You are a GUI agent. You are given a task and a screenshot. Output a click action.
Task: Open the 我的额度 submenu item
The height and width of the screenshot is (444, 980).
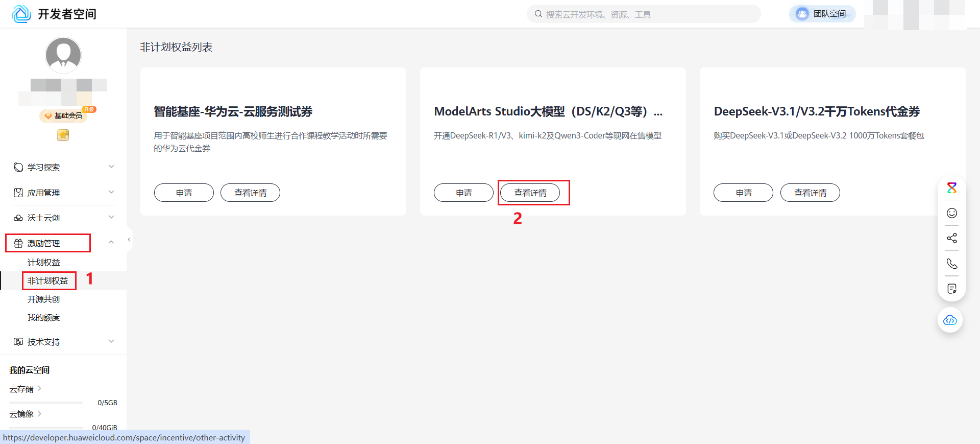tap(44, 317)
